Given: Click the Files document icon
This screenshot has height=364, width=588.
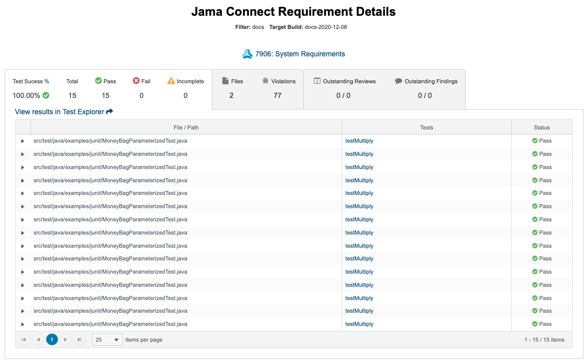Looking at the screenshot, I should tap(225, 81).
